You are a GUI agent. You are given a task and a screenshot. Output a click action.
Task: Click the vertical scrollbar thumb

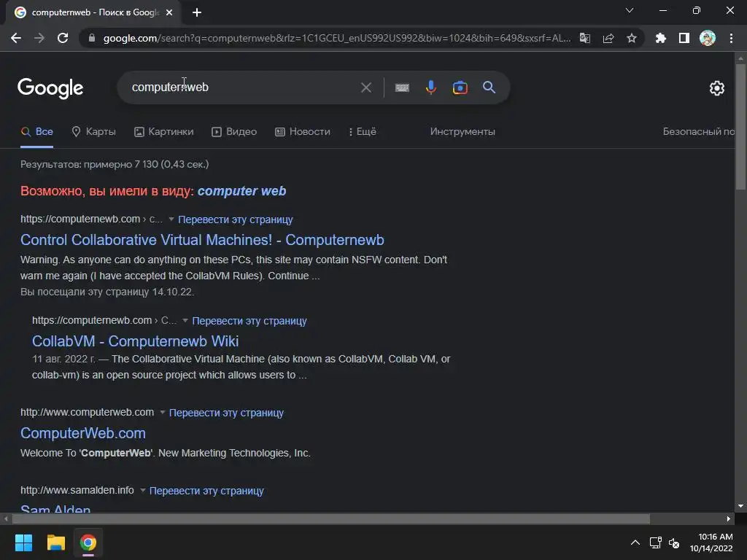tap(740, 127)
